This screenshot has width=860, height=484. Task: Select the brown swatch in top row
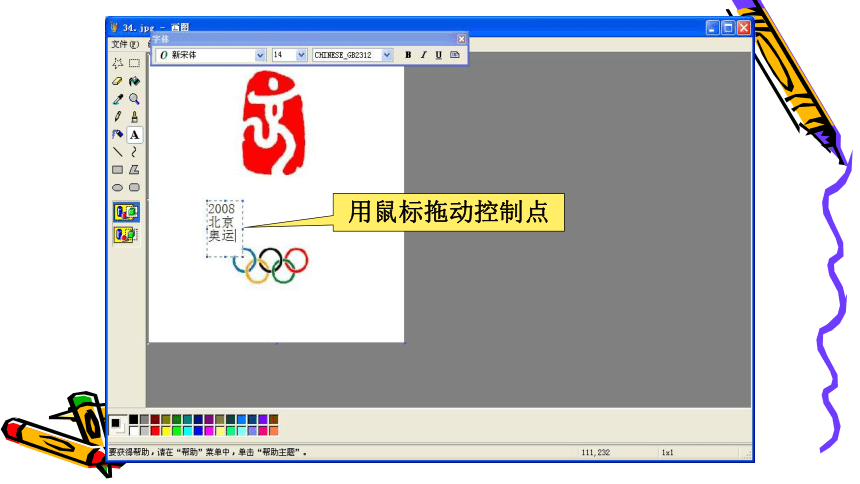274,420
